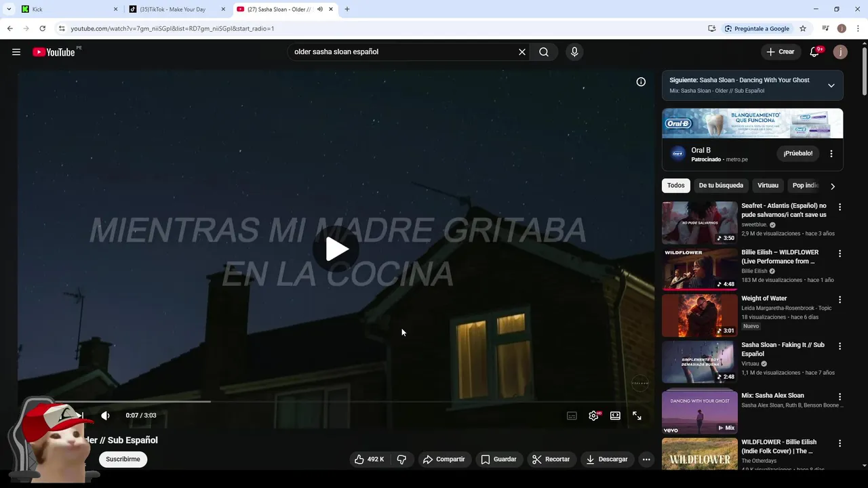The height and width of the screenshot is (488, 868).
Task: Like the video with 492 K
Action: coord(369,460)
